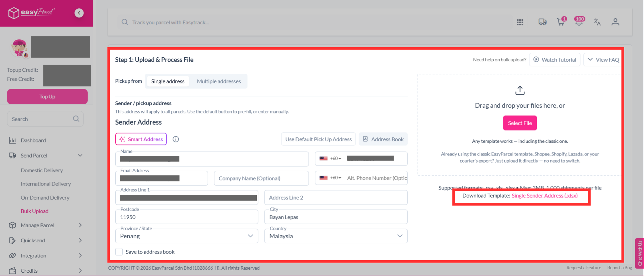
Task: Focus the sidebar Search field
Action: tap(45, 119)
